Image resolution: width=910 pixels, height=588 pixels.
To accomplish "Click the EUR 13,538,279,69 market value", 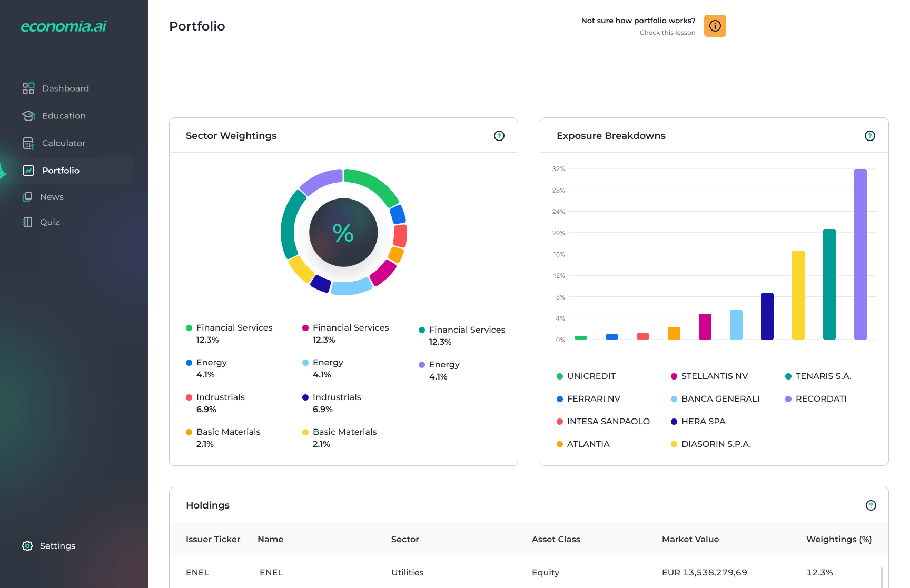I will tap(705, 572).
